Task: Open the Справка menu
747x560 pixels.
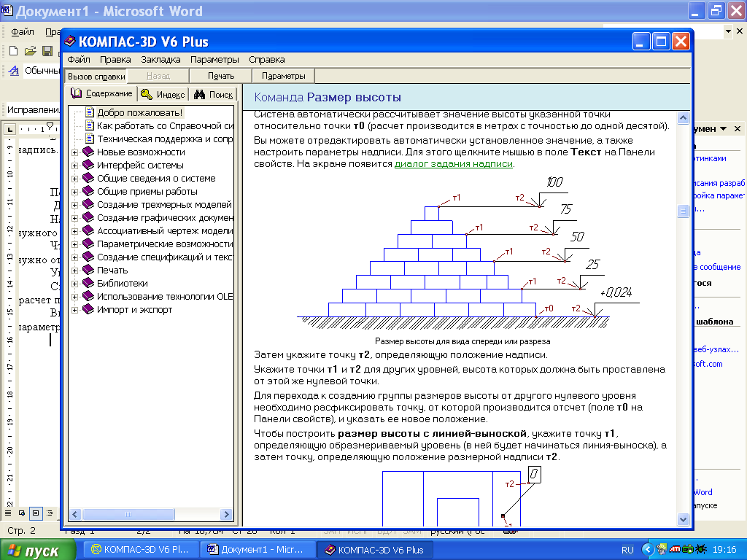Action: coord(267,60)
